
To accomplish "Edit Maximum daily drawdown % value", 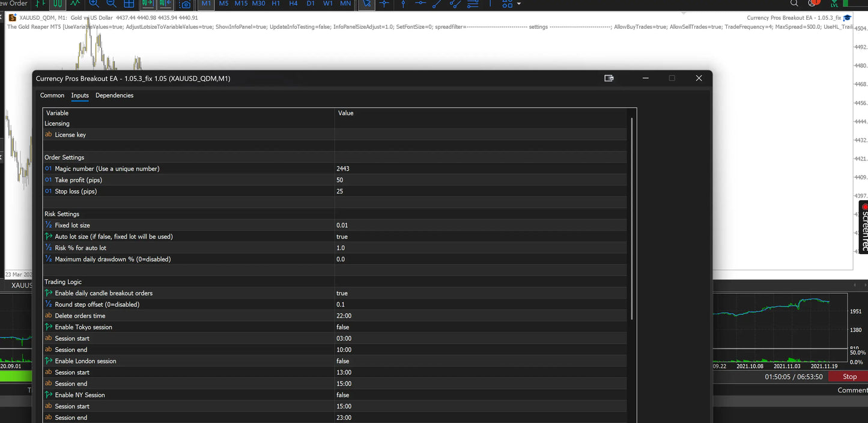I will (481, 259).
